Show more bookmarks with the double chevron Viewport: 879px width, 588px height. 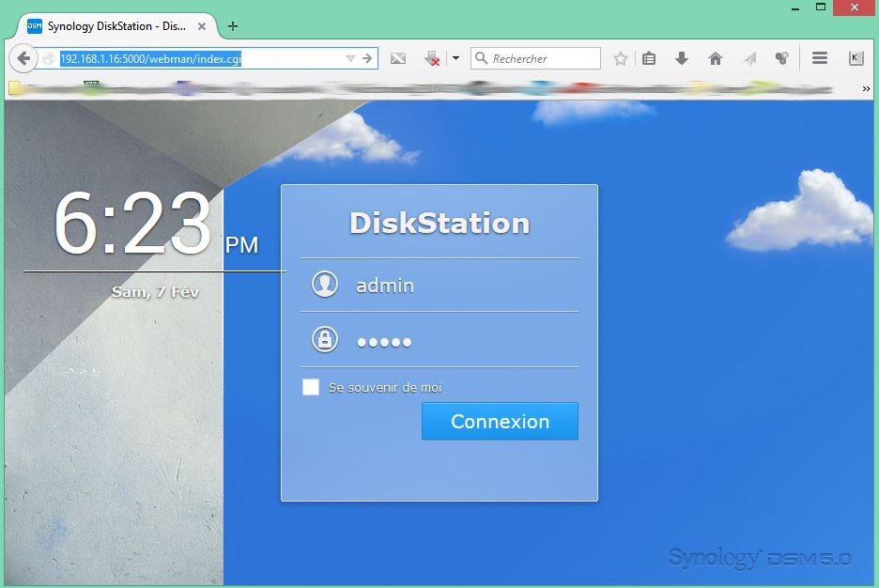coord(866,88)
